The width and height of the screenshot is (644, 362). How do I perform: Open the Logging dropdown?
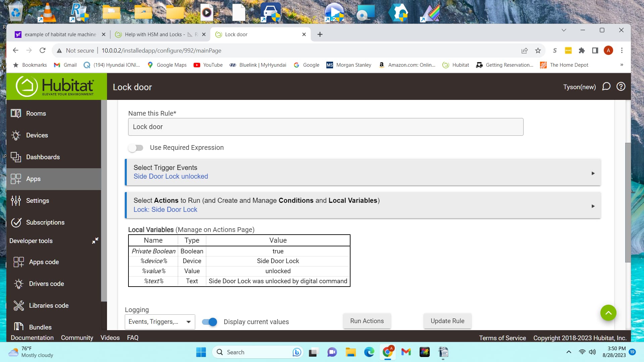(160, 322)
